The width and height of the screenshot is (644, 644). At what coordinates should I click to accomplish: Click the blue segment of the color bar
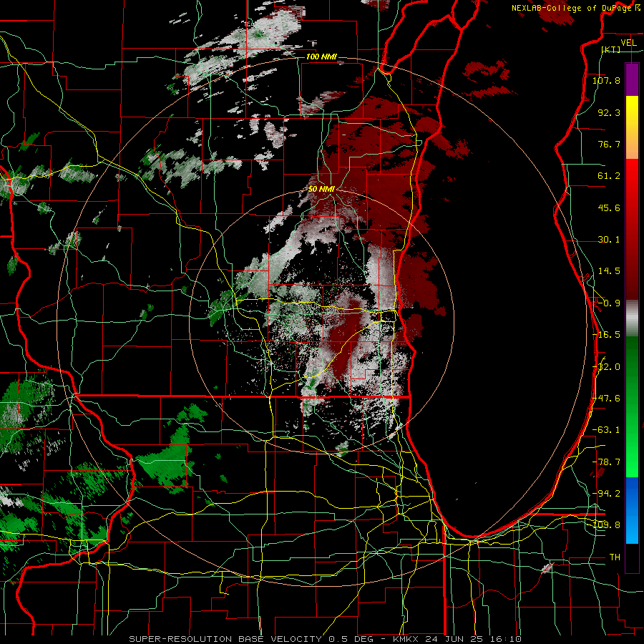point(632,510)
